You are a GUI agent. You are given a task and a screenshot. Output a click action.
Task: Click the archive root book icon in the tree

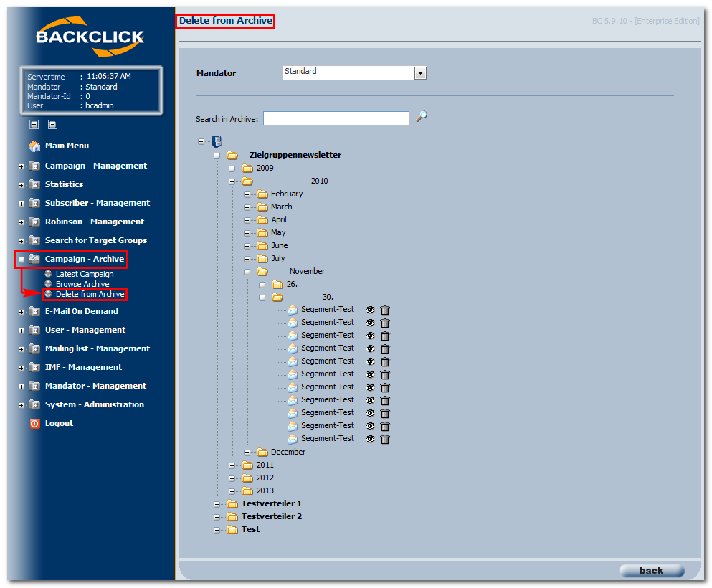point(217,142)
